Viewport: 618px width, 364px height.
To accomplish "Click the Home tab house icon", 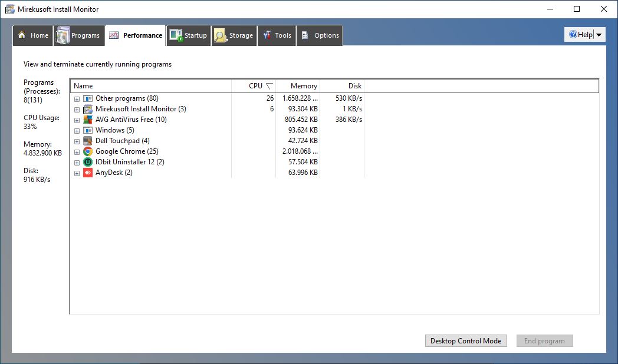I will 22,35.
